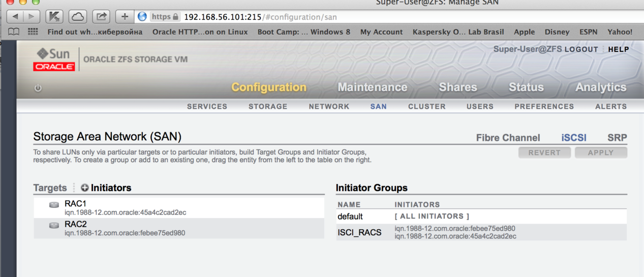
Task: Select the default initiator group row
Action: [x=481, y=216]
